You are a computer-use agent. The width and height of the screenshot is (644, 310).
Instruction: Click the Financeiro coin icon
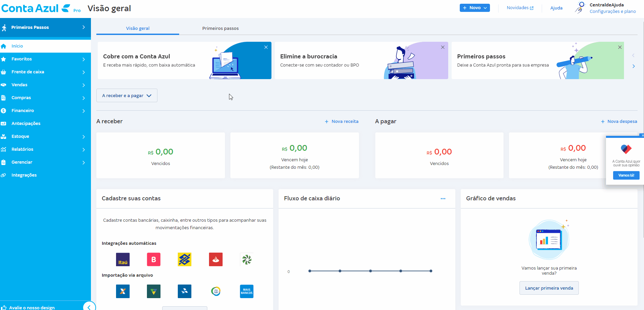pos(4,111)
